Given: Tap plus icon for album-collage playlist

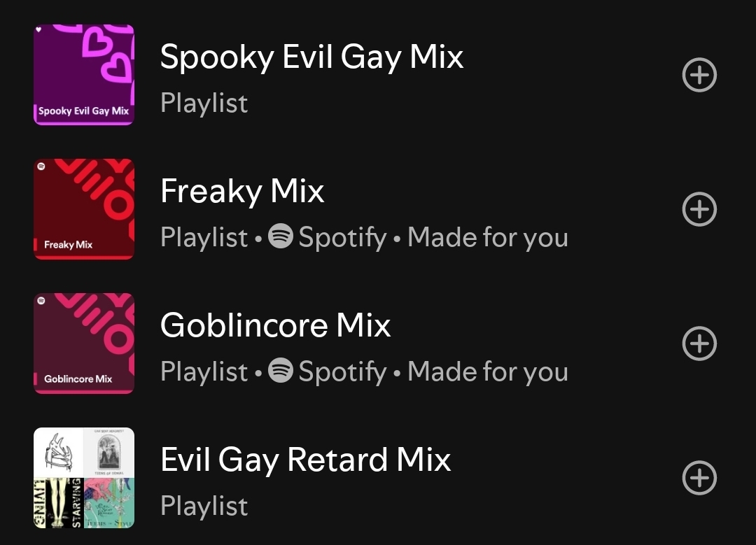Looking at the screenshot, I should (x=699, y=478).
